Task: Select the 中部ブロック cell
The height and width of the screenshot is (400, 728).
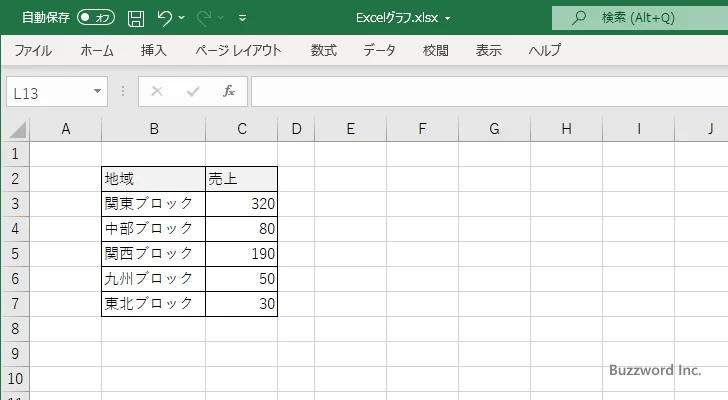Action: point(154,229)
